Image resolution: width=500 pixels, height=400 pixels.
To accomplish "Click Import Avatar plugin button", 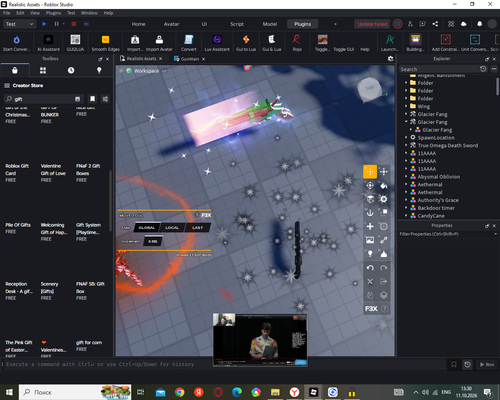I will coord(159,43).
